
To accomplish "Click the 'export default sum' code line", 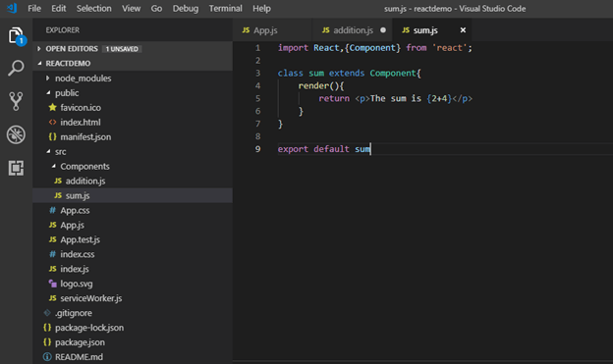I will [x=324, y=149].
